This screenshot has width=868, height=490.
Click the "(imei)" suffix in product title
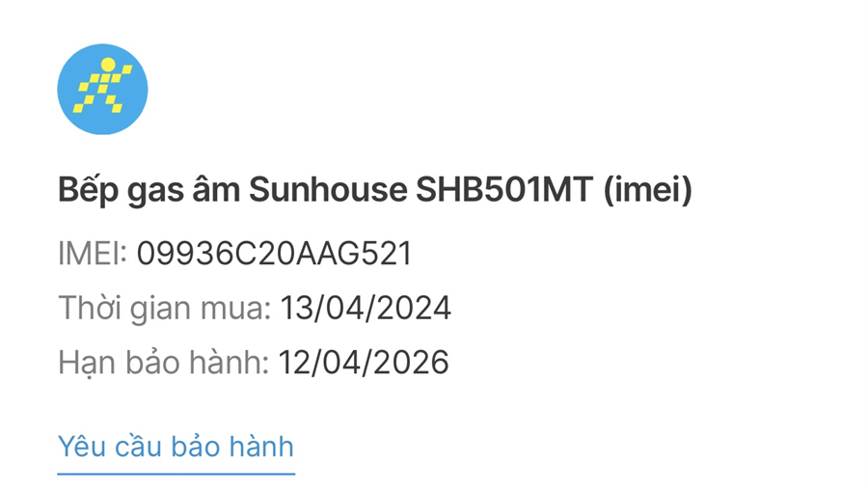coord(647,190)
